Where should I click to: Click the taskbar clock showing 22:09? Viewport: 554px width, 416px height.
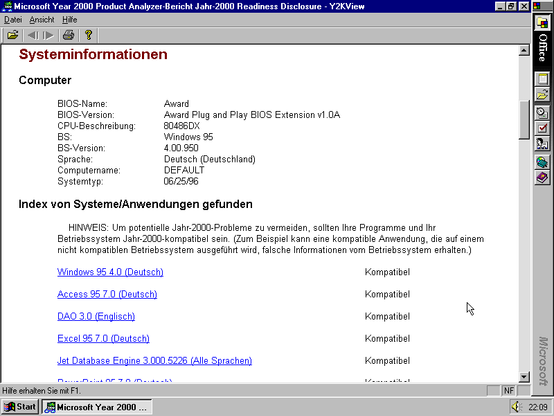pos(538,408)
